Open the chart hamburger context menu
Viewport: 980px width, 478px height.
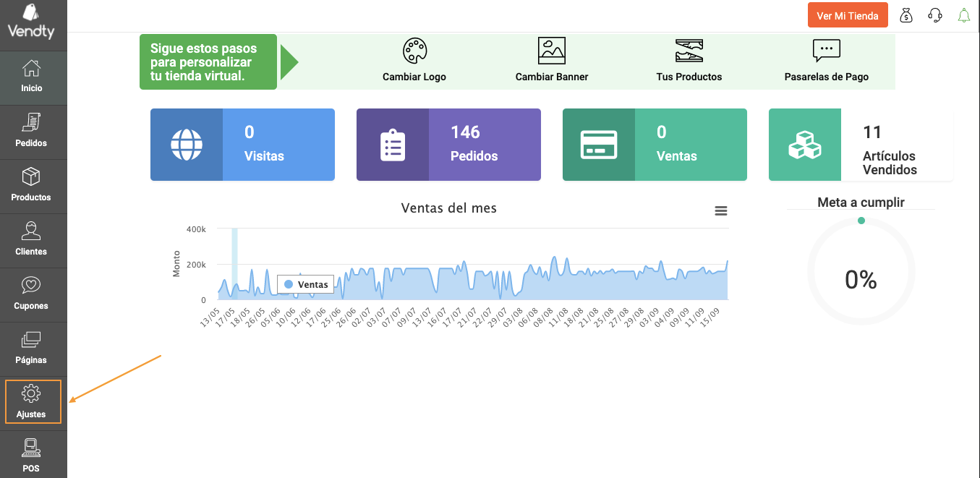click(720, 210)
